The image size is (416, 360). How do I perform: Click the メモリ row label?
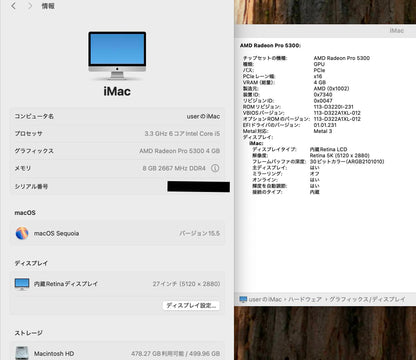[23, 168]
